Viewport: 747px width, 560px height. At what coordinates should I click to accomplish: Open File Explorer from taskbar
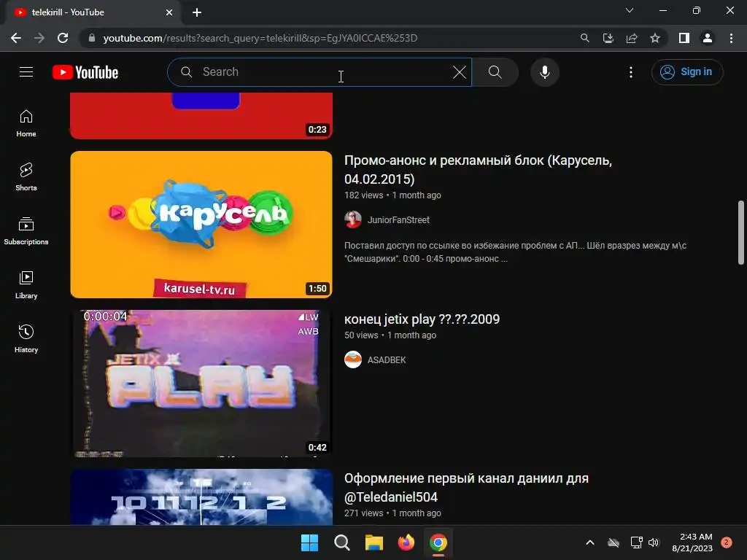coord(374,542)
